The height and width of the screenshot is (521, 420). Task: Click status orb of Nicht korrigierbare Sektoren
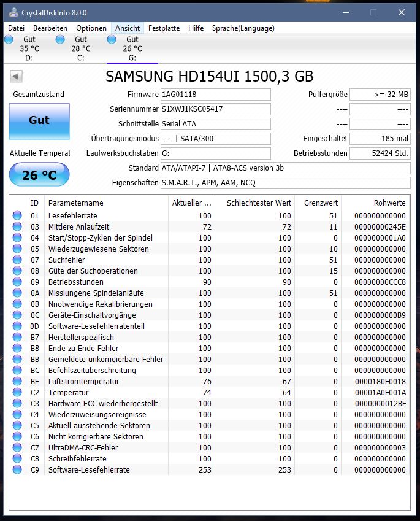tap(17, 436)
